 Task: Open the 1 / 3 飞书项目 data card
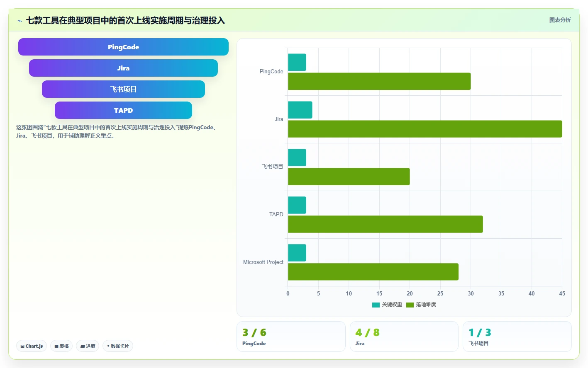click(x=517, y=337)
